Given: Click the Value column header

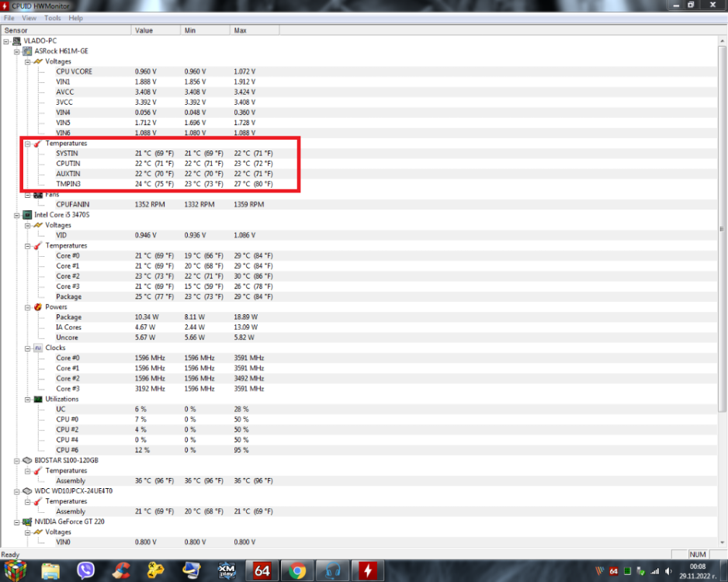Looking at the screenshot, I should pyautogui.click(x=156, y=30).
